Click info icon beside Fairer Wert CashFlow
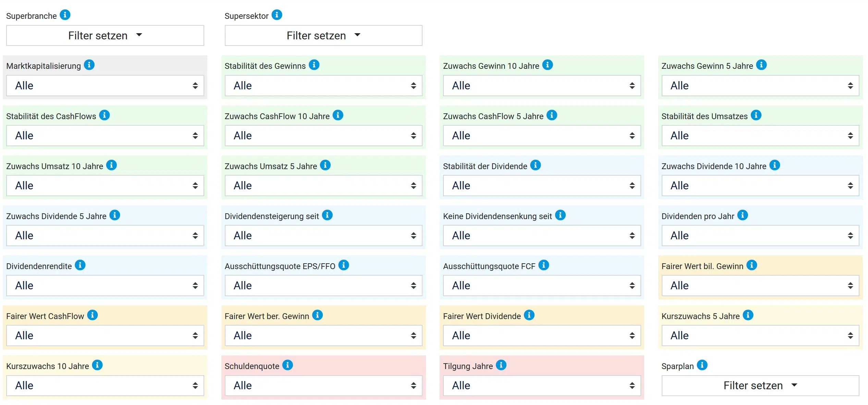 93,315
